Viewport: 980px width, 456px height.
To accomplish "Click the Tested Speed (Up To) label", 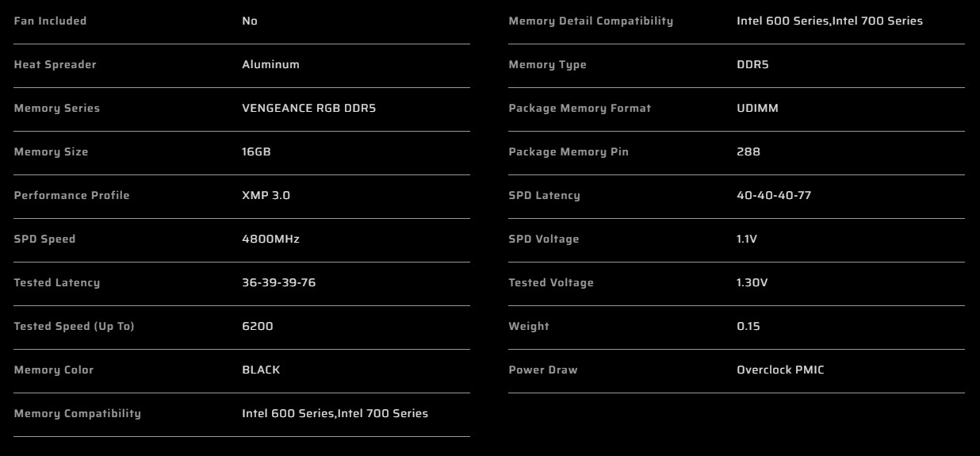I will coord(74,326).
